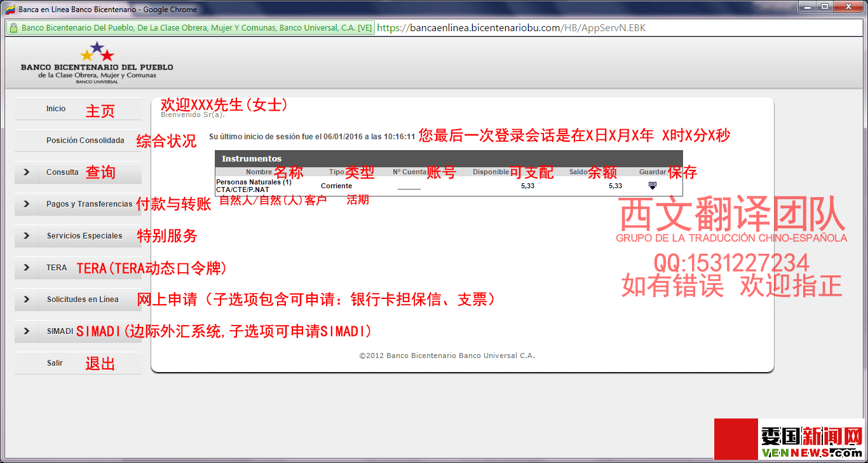Screen dimensions: 868x463
Task: Click the último inicio de sesión text
Action: click(x=312, y=136)
